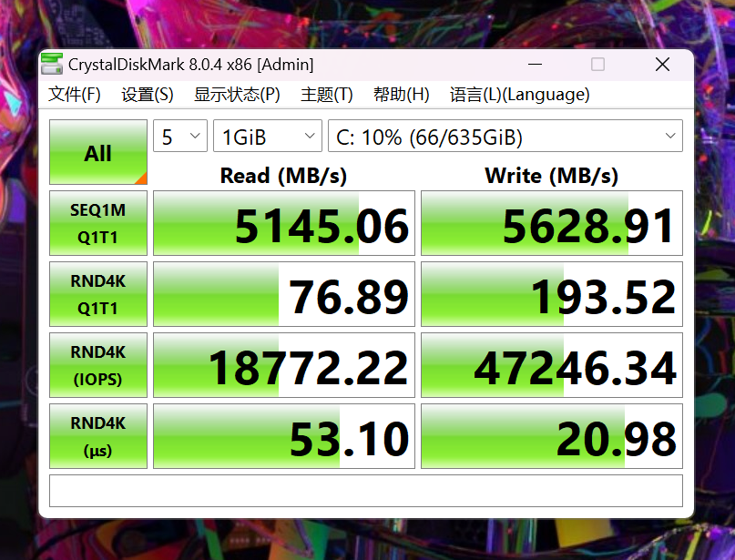Click the write latency value 20.98

click(x=552, y=436)
